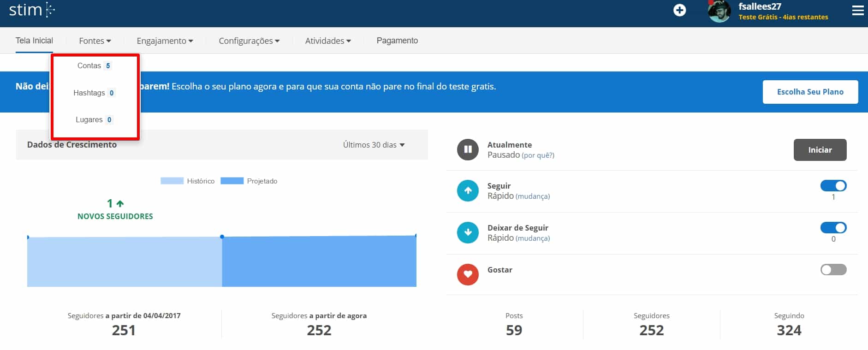Click the white plus add-account icon
The height and width of the screenshot is (350, 868).
point(679,10)
